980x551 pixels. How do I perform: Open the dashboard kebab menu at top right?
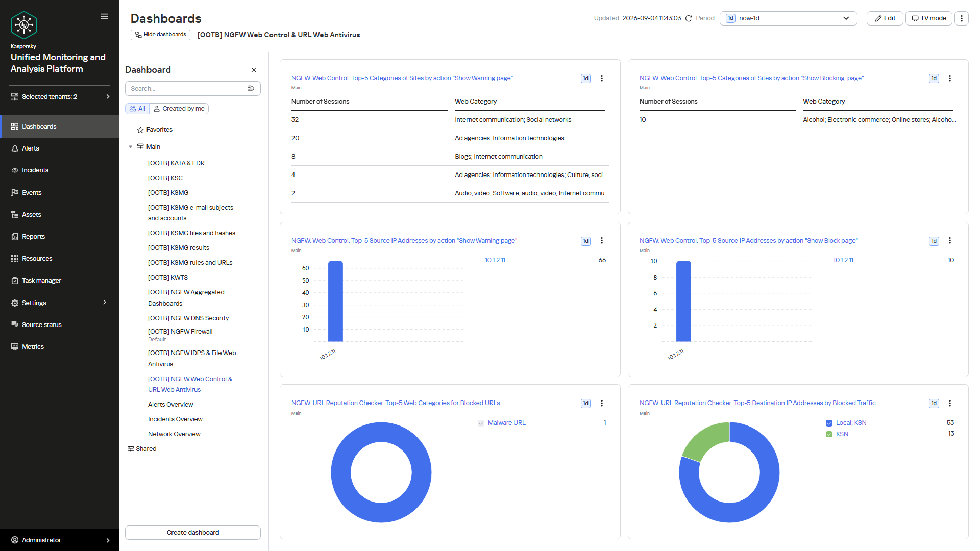pyautogui.click(x=962, y=18)
